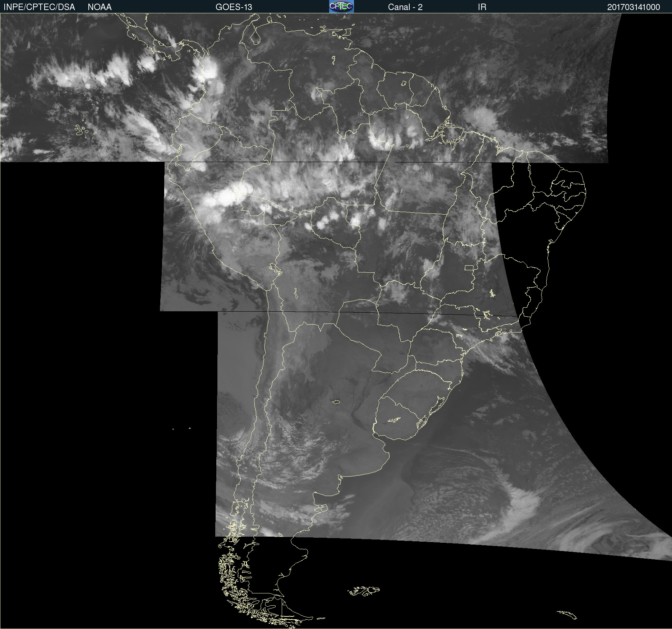Click the Canal - 2 channel label
The height and width of the screenshot is (629, 672).
click(x=405, y=7)
